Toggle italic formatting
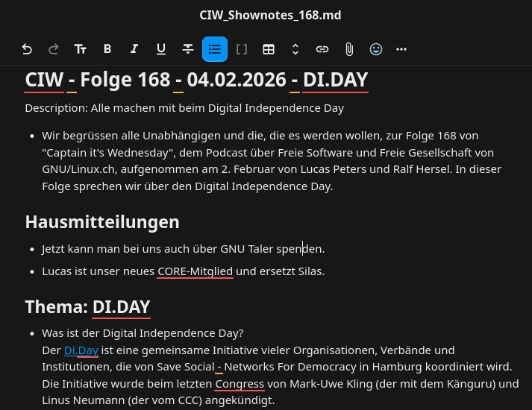 click(134, 49)
